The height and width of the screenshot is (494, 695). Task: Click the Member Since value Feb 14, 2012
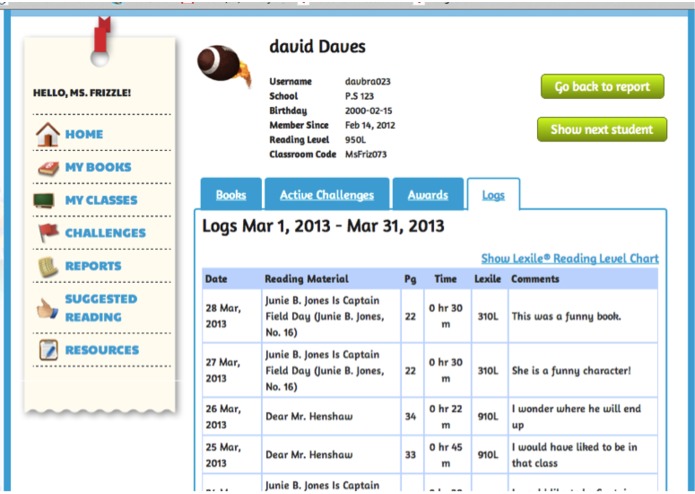(370, 125)
